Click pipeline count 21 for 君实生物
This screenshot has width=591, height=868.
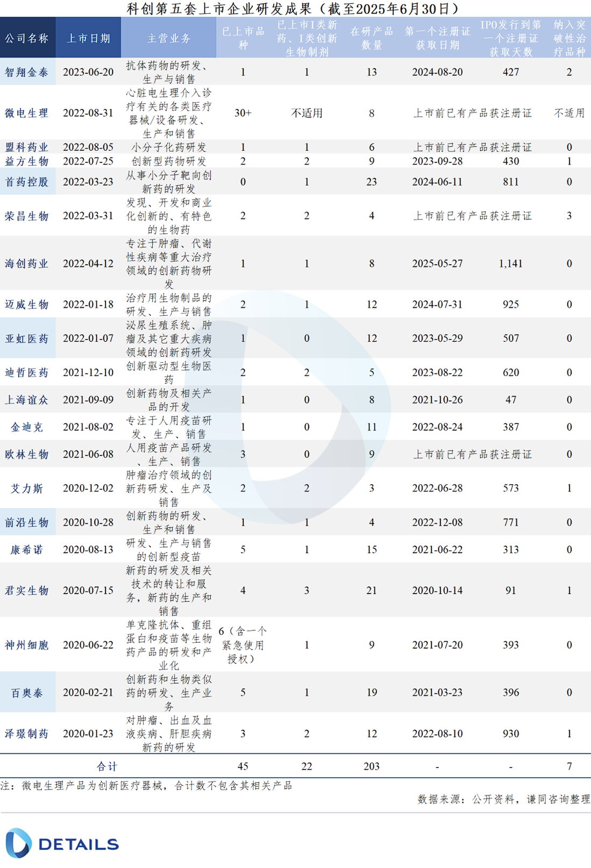click(372, 590)
